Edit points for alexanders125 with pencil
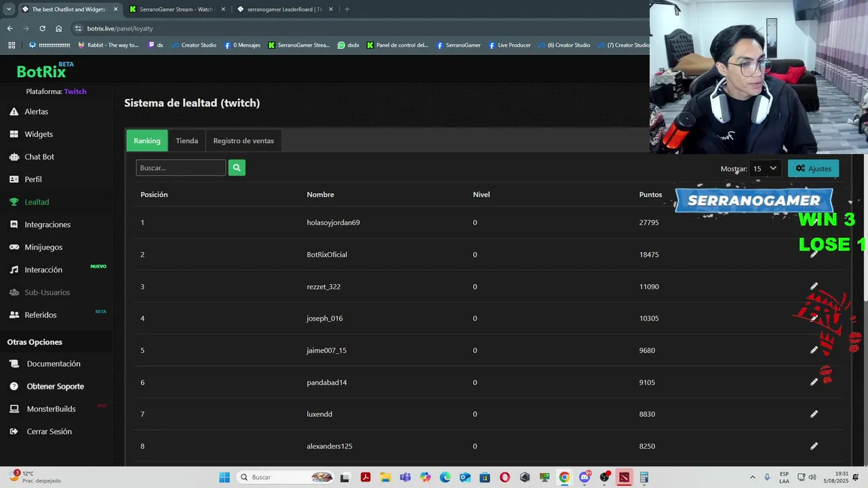Screen dimensions: 868x488 (814, 446)
